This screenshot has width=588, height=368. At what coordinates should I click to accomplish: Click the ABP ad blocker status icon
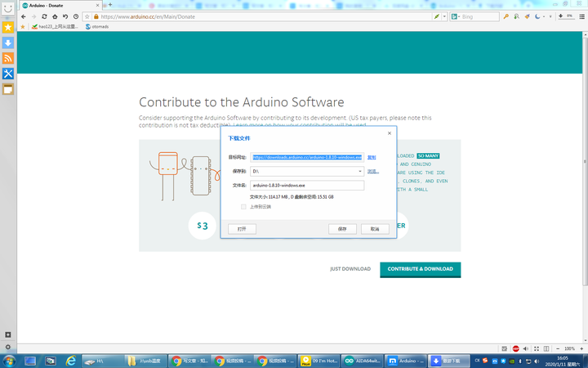pyautogui.click(x=515, y=349)
